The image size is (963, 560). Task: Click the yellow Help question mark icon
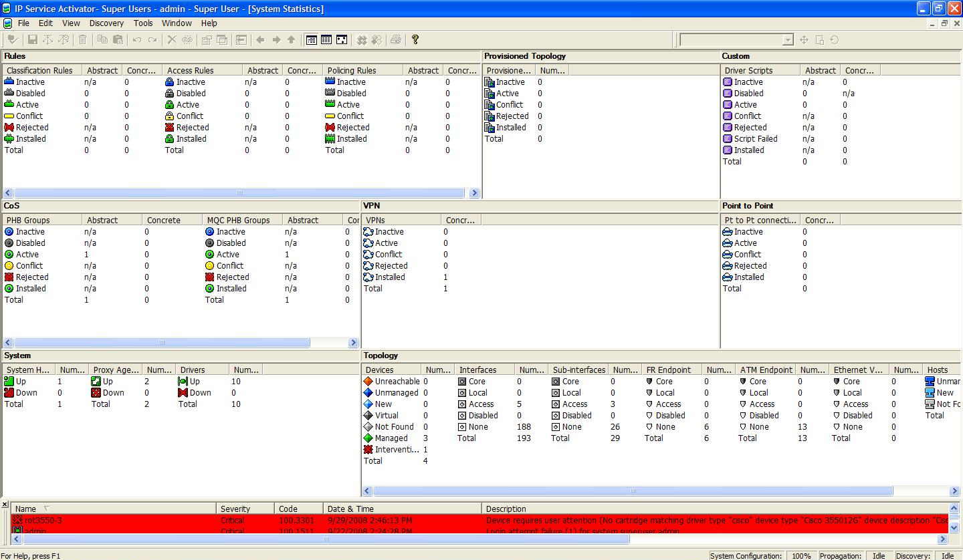tap(415, 40)
